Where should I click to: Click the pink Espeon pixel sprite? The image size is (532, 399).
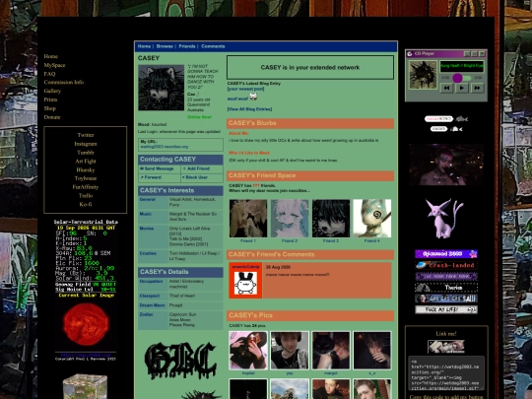pyautogui.click(x=444, y=219)
